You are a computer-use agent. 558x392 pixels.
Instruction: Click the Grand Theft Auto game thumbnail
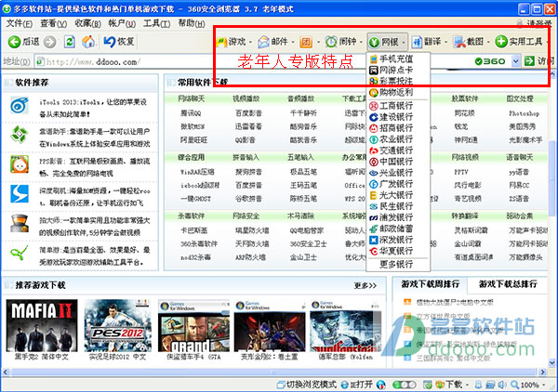(x=194, y=325)
